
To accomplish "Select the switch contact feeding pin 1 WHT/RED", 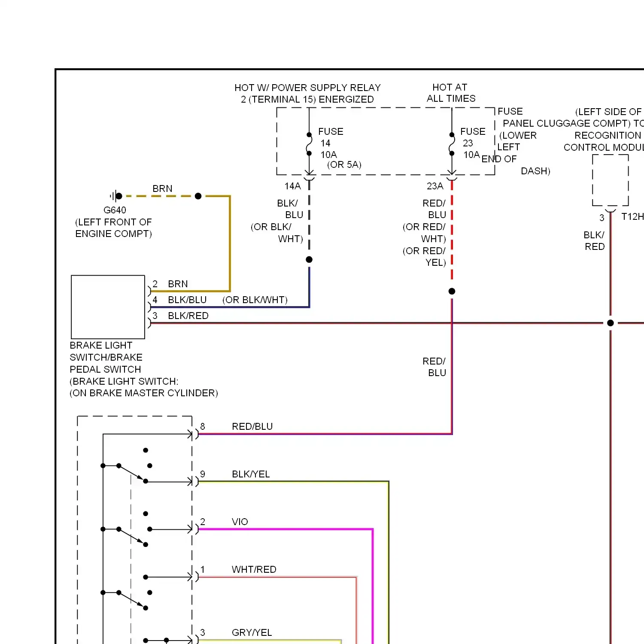I will [146, 577].
